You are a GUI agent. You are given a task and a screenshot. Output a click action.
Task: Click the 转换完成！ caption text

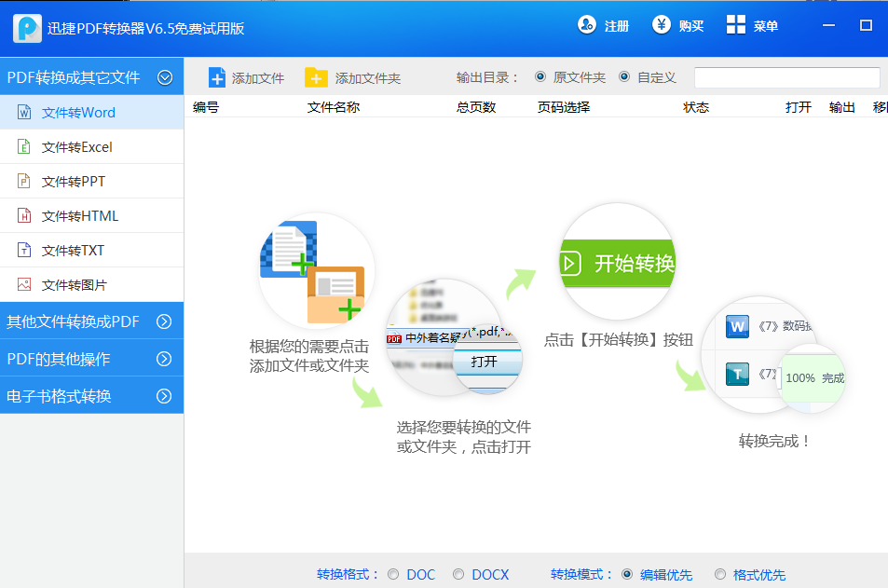coord(774,441)
